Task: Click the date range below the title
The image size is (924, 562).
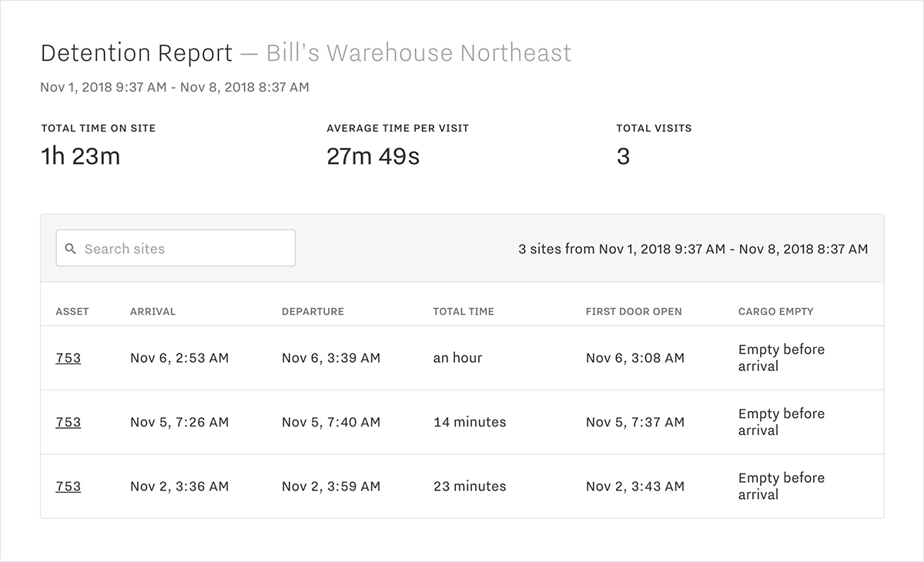Action: [x=175, y=88]
